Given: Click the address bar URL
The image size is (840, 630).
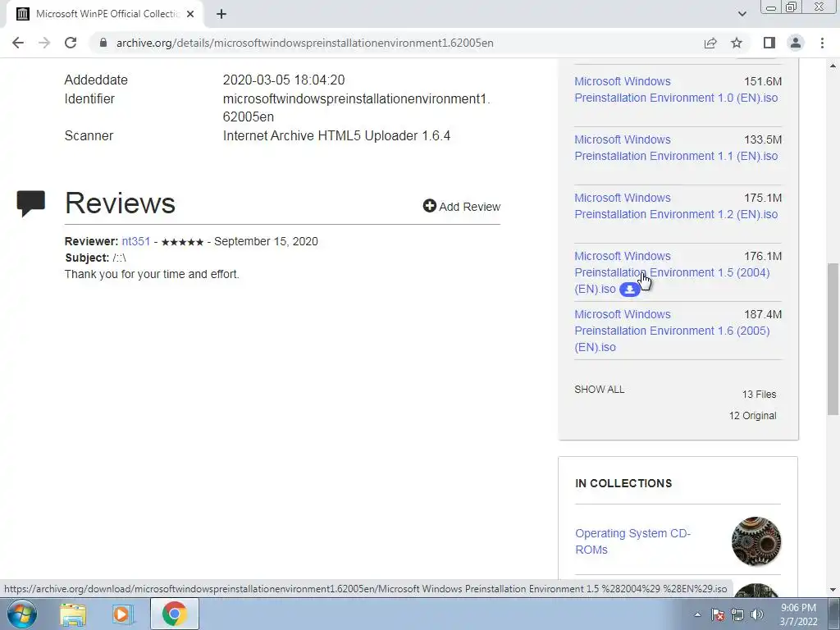Looking at the screenshot, I should pyautogui.click(x=304, y=43).
